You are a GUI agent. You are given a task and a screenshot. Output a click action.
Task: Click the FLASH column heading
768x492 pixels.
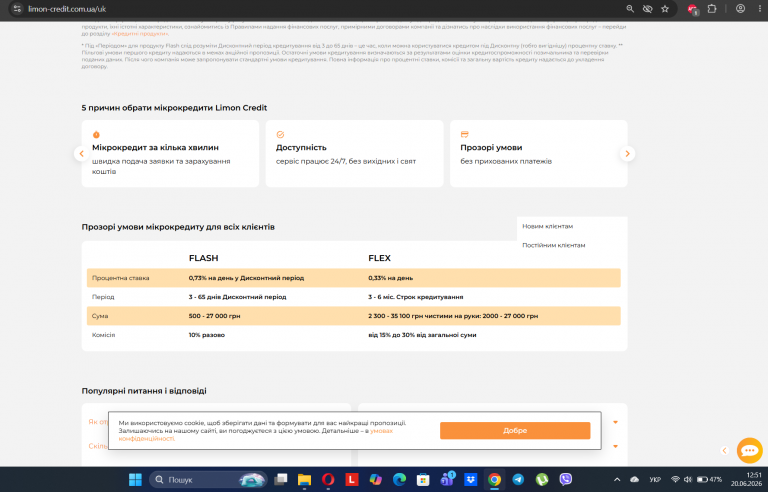pos(203,258)
